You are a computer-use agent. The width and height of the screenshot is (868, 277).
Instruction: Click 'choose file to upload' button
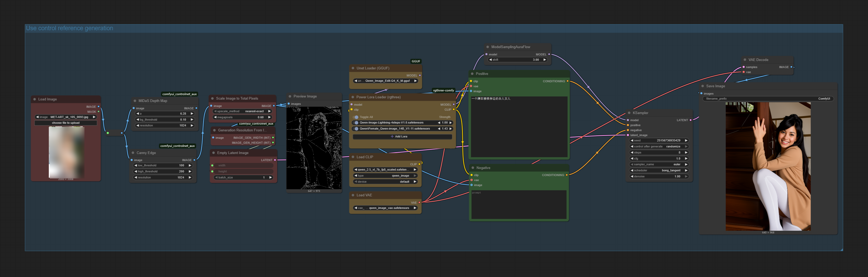pos(66,123)
